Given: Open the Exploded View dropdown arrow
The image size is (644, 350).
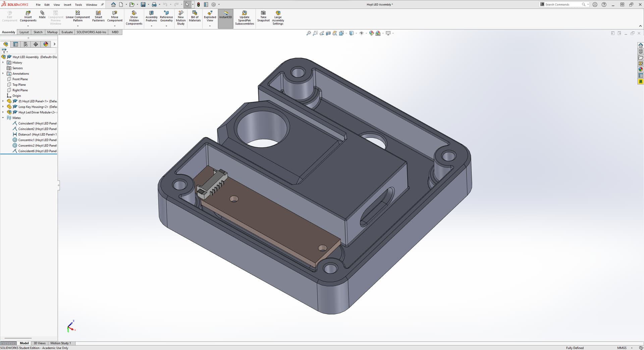Looking at the screenshot, I should tap(210, 26).
